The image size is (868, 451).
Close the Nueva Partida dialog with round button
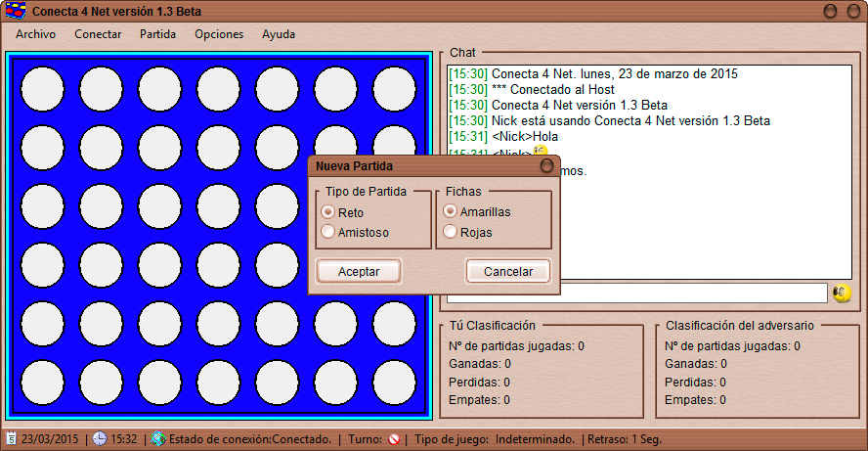(x=547, y=166)
